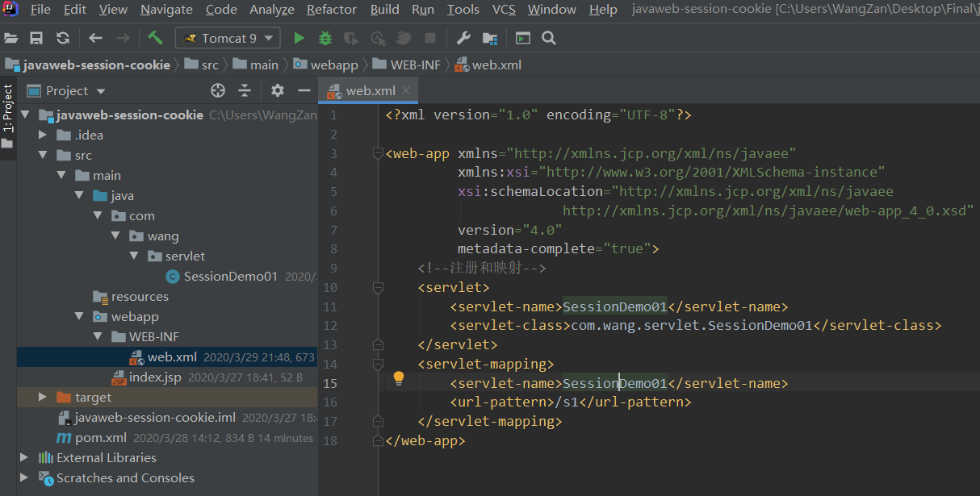Image resolution: width=980 pixels, height=496 pixels.
Task: Click the yellow lightbulb intention icon
Action: click(398, 377)
